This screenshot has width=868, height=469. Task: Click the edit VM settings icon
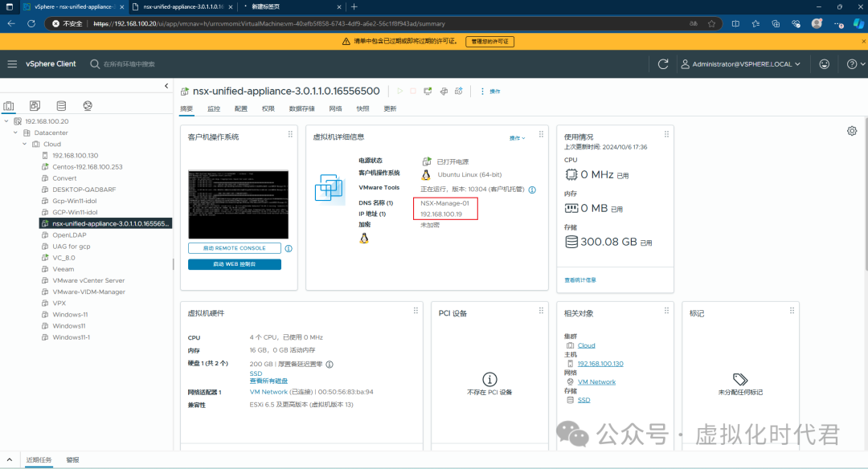click(444, 92)
